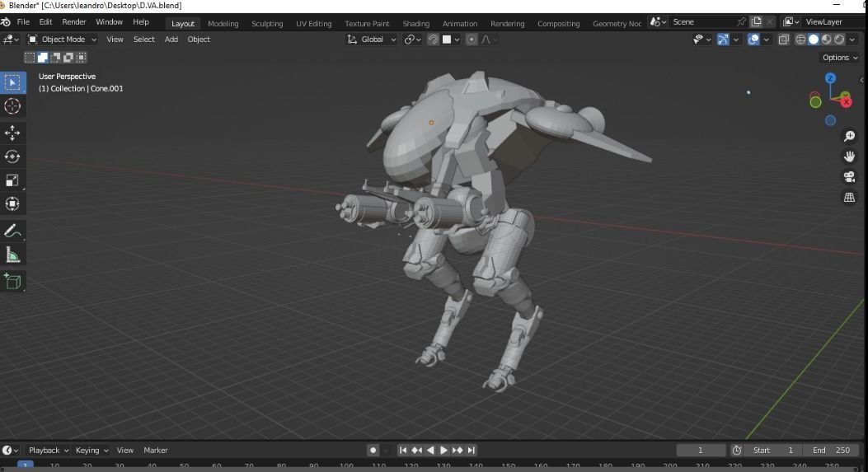Toggle proportional editing button
The width and height of the screenshot is (868, 472).
click(472, 40)
